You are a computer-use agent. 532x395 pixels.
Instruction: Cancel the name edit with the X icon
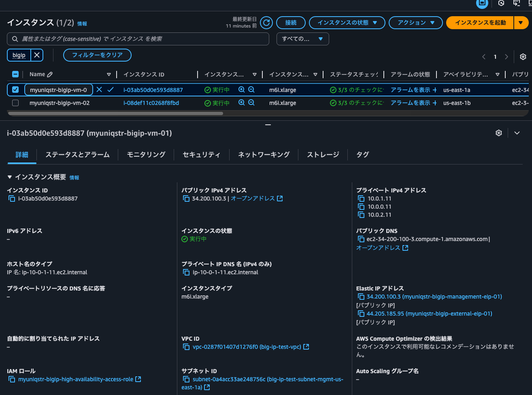(x=99, y=90)
